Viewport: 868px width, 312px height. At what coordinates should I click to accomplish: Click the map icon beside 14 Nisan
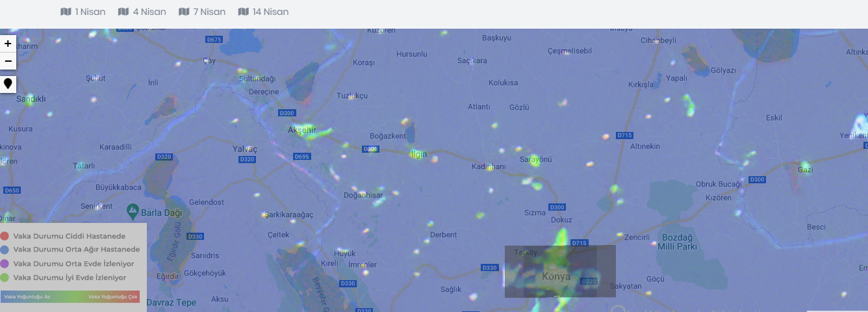point(244,12)
